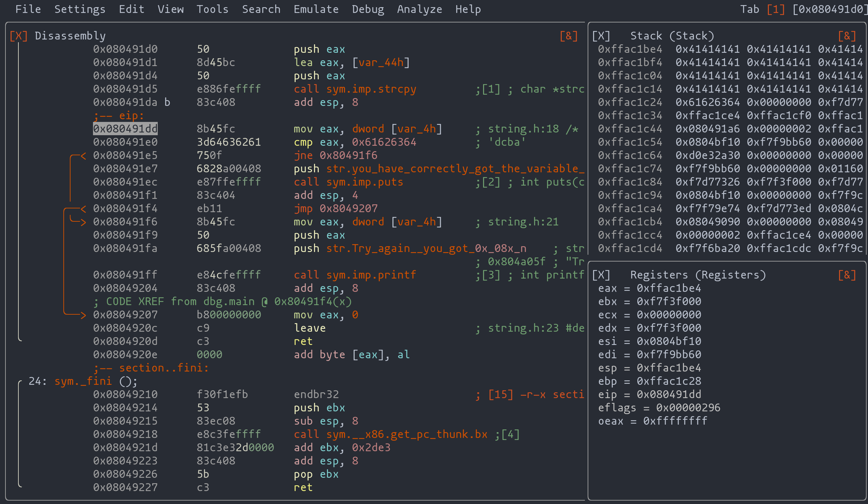Expand the Settings menu
The image size is (868, 504).
tap(80, 9)
